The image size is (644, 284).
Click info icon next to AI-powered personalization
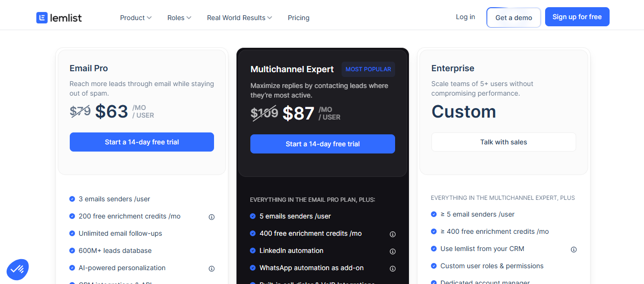(211, 268)
